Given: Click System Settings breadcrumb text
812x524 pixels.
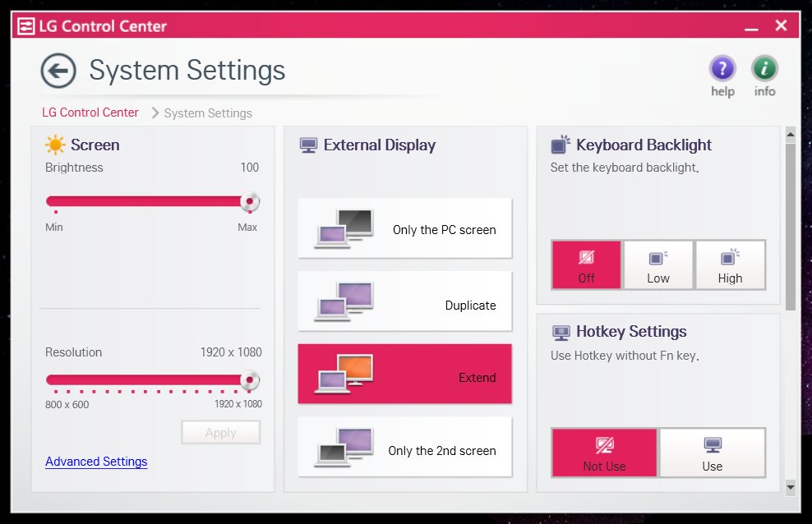Looking at the screenshot, I should (208, 113).
